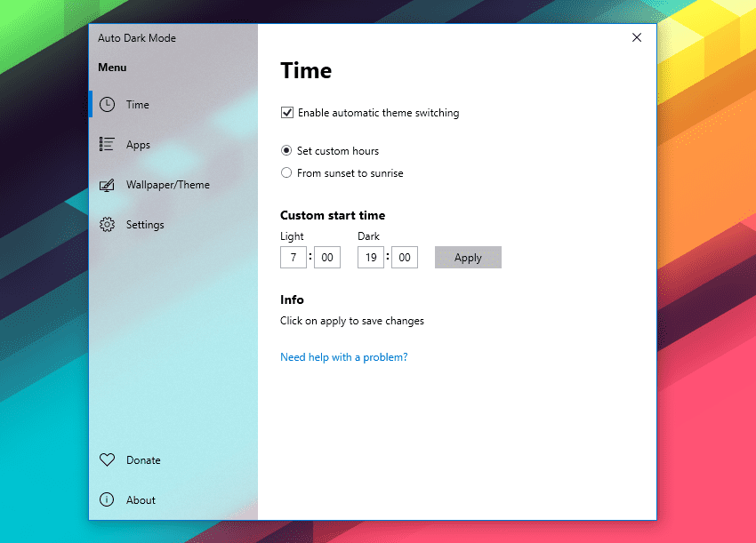Click the Light hour field showing 7
756x543 pixels.
point(294,258)
